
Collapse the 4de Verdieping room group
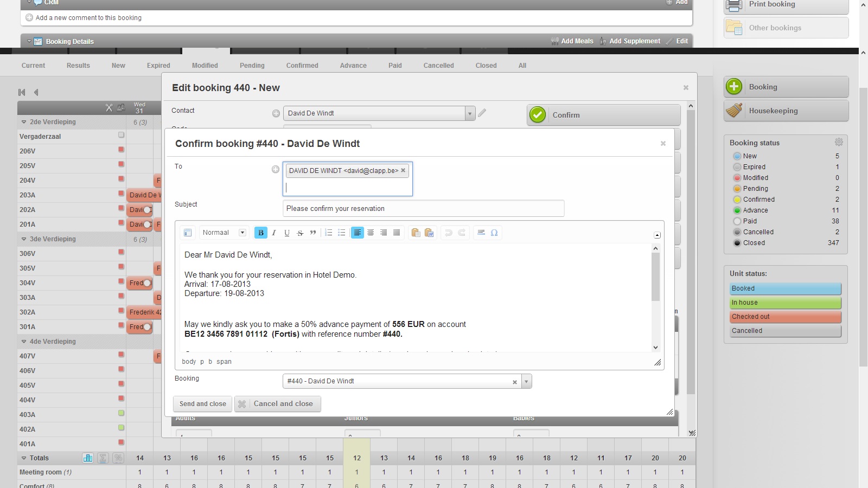click(24, 342)
